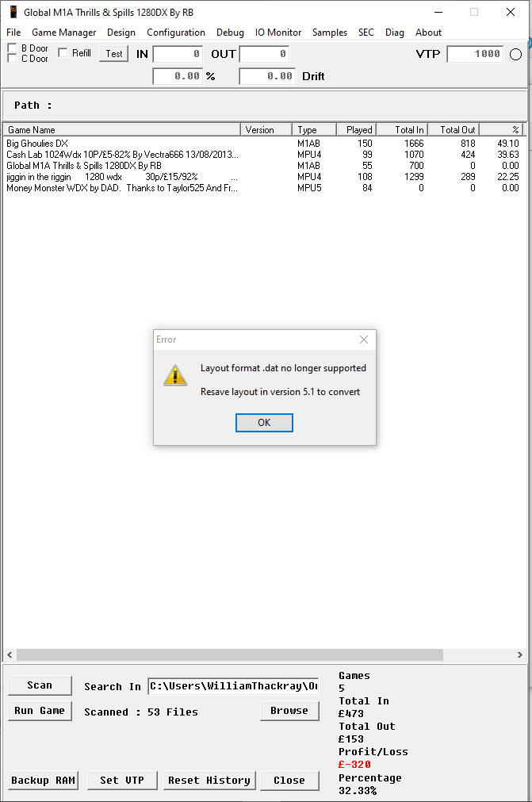Enable the C Door checkbox

pyautogui.click(x=12, y=59)
